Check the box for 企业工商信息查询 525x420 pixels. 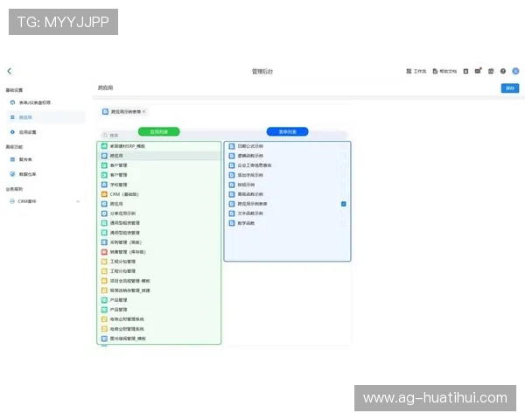344,165
